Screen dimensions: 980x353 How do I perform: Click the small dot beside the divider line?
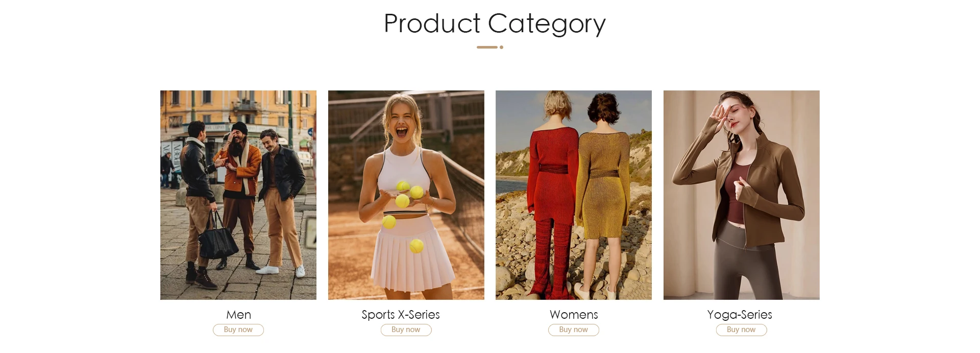[502, 47]
